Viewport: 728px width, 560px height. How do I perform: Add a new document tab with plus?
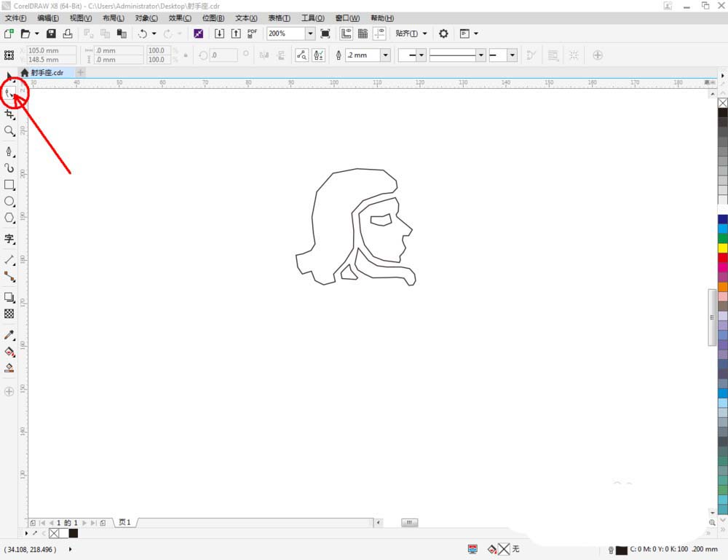pos(80,72)
